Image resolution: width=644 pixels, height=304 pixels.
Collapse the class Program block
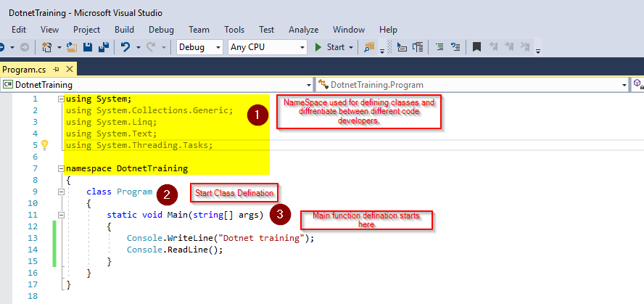click(x=61, y=192)
